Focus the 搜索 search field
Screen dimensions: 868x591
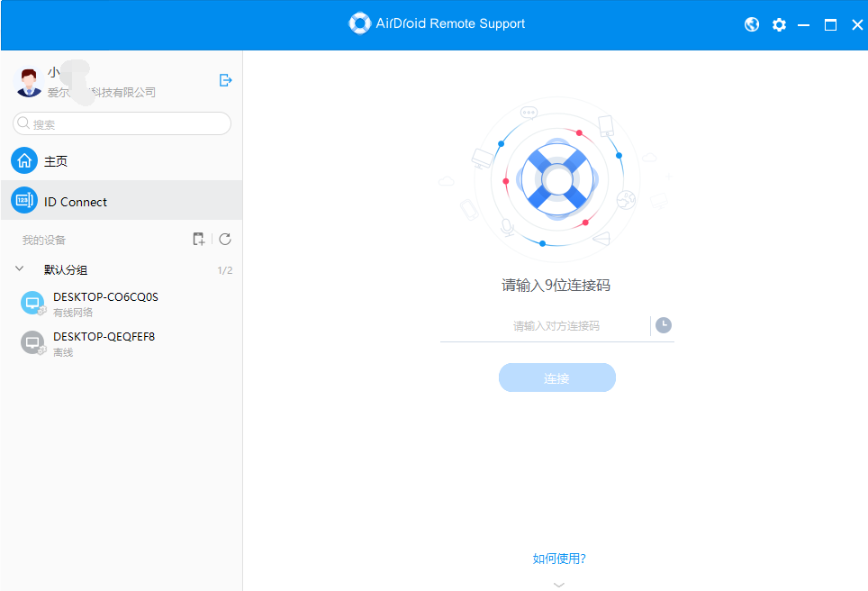(x=122, y=123)
